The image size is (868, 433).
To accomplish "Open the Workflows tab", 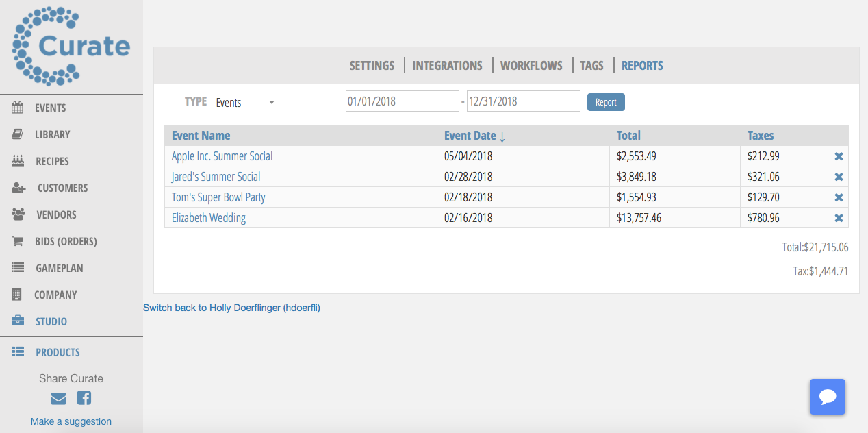I will tap(531, 66).
